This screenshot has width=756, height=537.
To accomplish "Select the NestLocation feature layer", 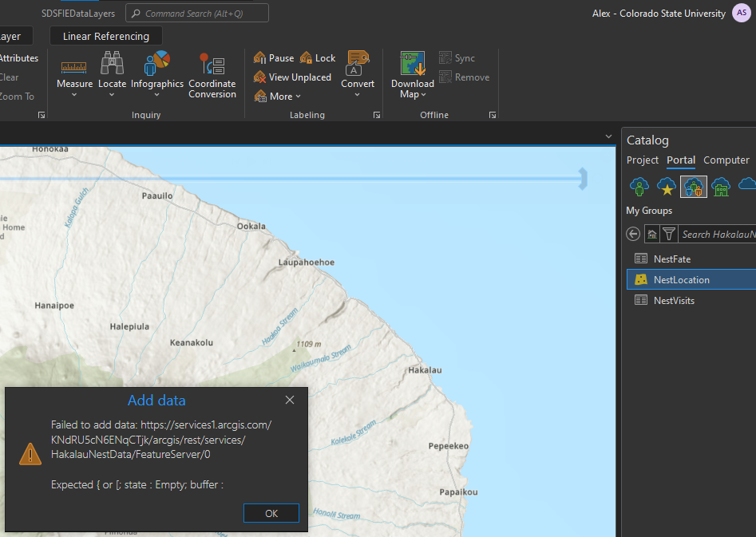I will point(691,279).
